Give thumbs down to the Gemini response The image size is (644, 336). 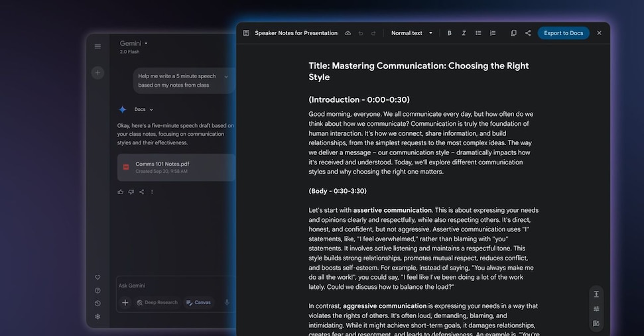coord(131,192)
